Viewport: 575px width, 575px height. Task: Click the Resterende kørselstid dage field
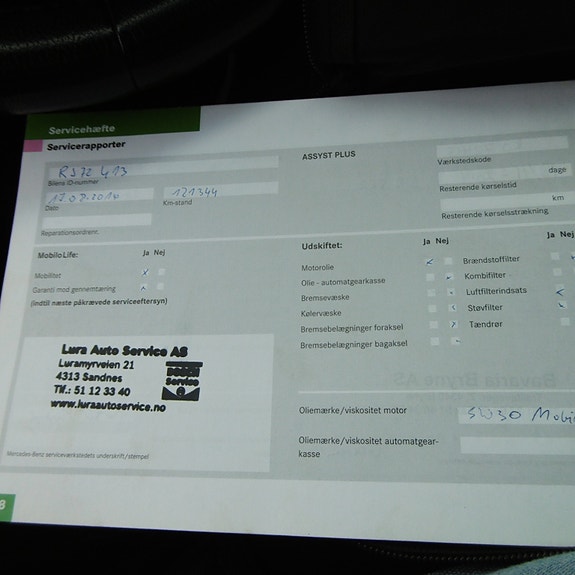point(505,174)
